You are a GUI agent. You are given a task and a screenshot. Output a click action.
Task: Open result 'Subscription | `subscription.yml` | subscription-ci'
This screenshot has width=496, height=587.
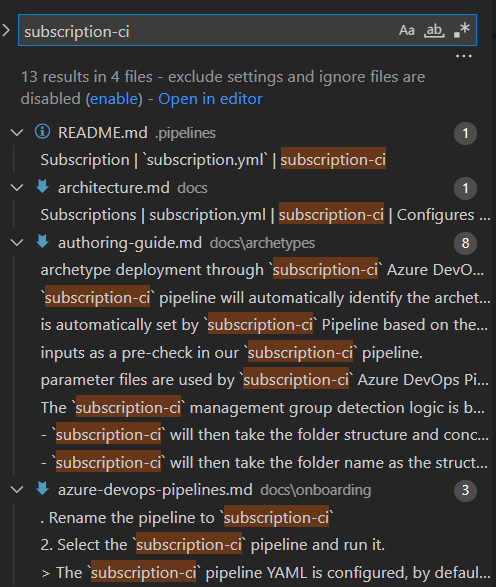213,160
